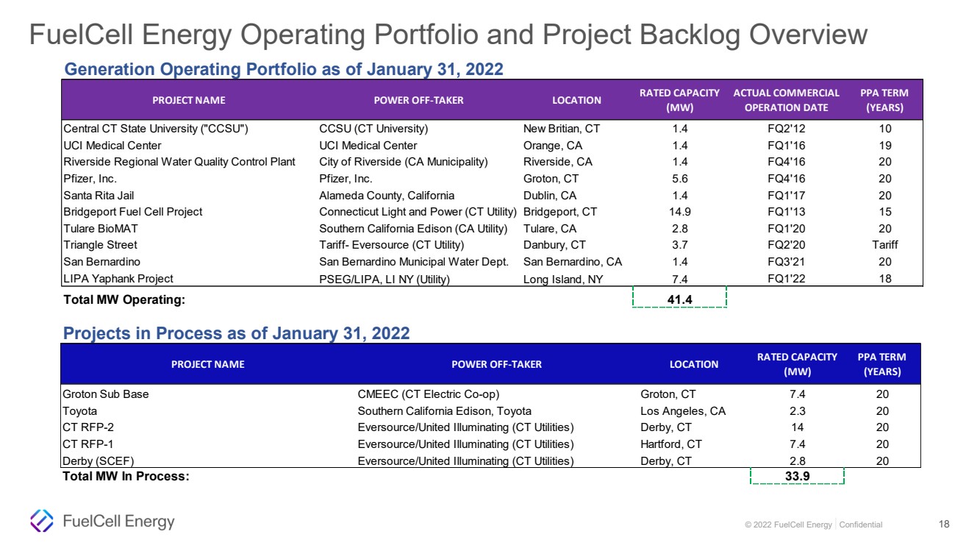Click the FuelCell Energy logo symbol in footer
980x551 pixels.
(x=41, y=522)
